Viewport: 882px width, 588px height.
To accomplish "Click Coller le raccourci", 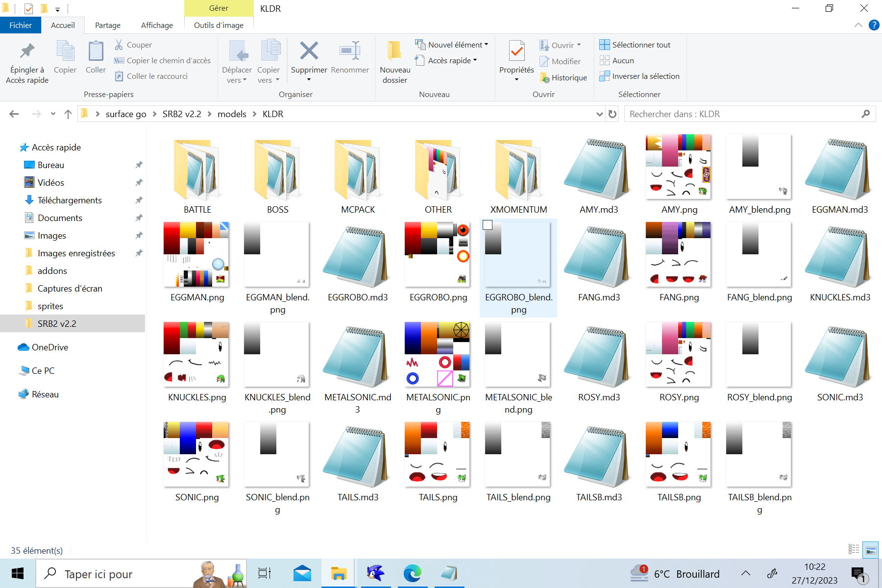I will point(151,76).
